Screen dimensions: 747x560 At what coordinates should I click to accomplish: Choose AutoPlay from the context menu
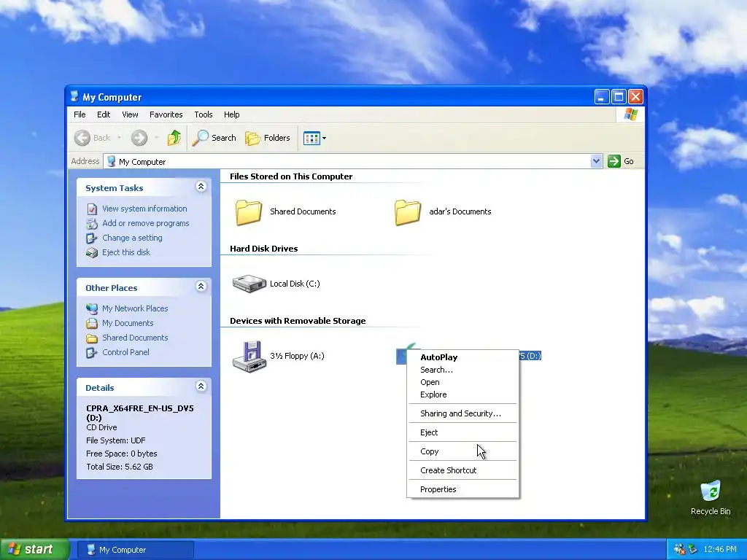pos(462,357)
